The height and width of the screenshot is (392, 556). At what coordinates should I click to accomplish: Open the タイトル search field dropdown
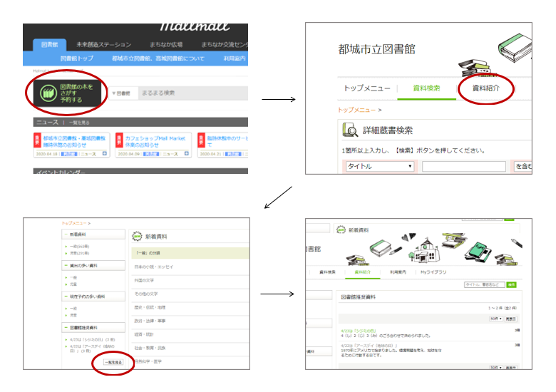click(380, 166)
